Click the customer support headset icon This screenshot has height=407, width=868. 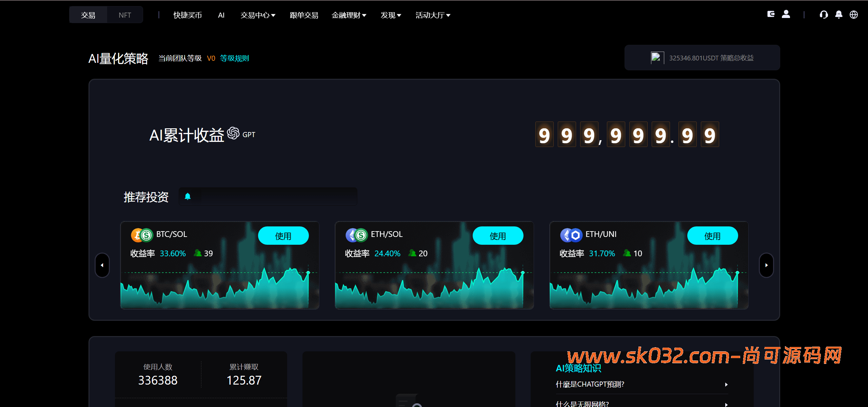[824, 14]
